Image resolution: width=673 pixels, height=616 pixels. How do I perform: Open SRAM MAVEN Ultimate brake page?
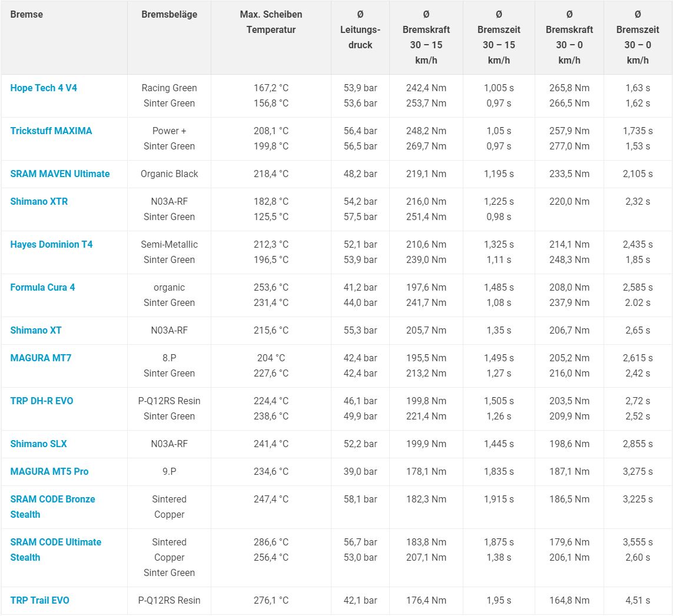60,174
